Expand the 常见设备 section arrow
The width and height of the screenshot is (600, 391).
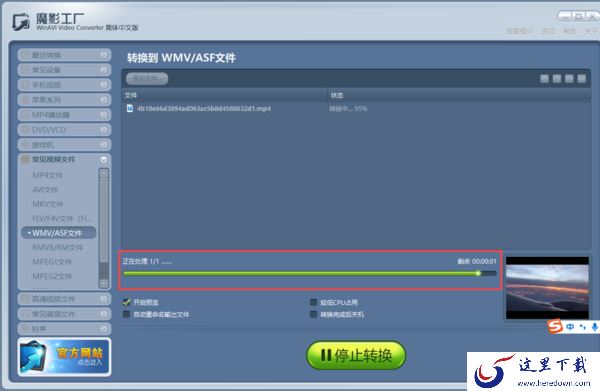(x=103, y=70)
